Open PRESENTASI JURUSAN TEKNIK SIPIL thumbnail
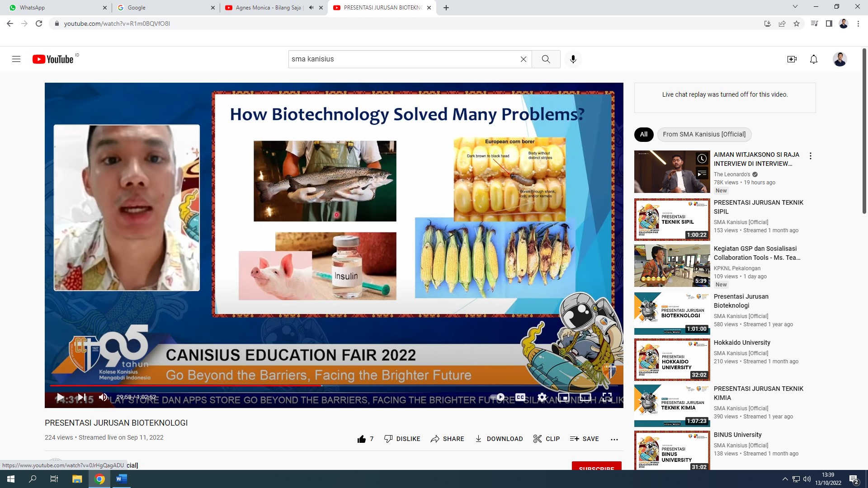The height and width of the screenshot is (488, 868). point(672,220)
